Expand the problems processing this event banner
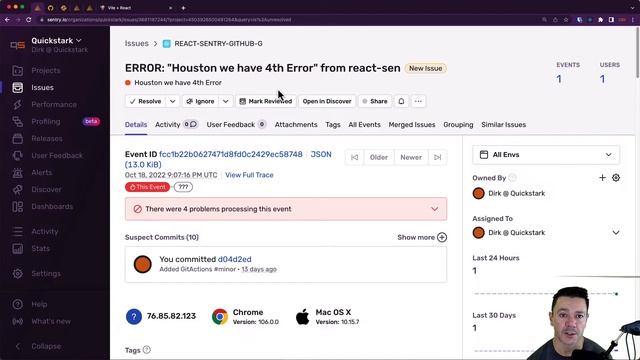Screen dimensions: 640x360 coord(286,209)
